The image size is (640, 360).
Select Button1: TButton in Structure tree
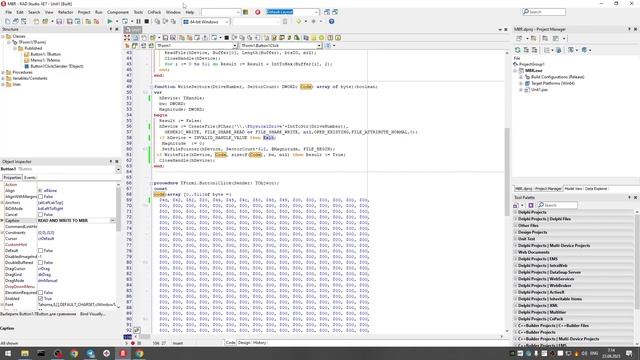[45, 54]
